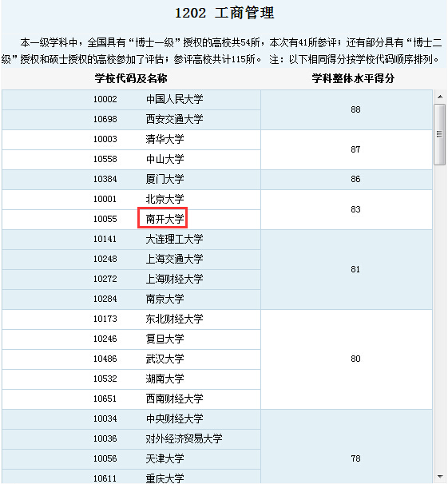Select the 武汉大学 name
Screen dimensions: 448x484
coord(165,359)
